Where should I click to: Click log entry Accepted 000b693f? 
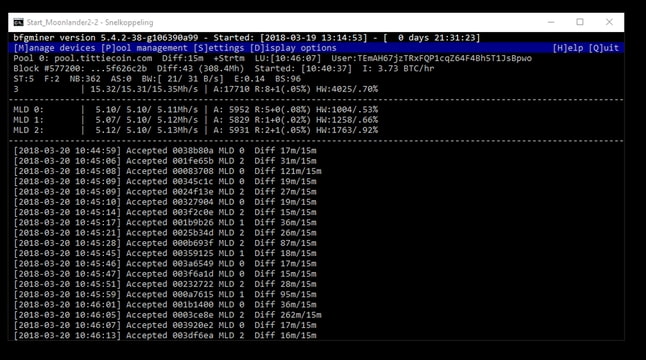point(165,243)
